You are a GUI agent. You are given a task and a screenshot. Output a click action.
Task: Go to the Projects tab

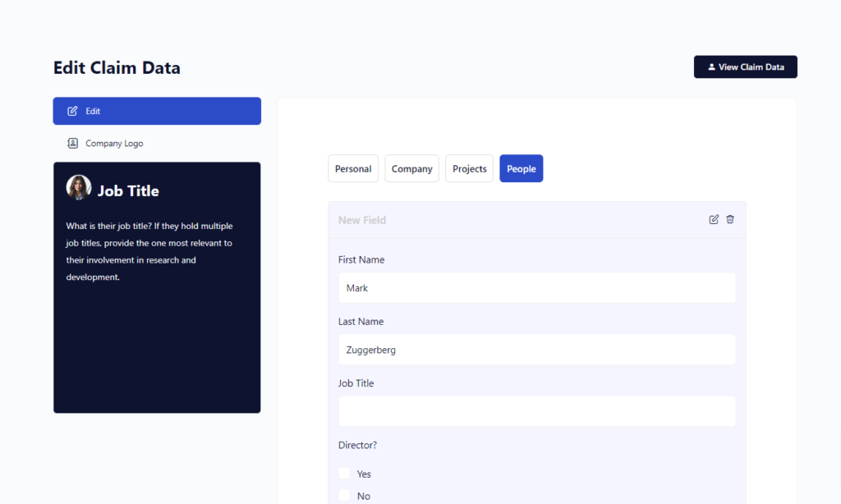click(x=470, y=169)
